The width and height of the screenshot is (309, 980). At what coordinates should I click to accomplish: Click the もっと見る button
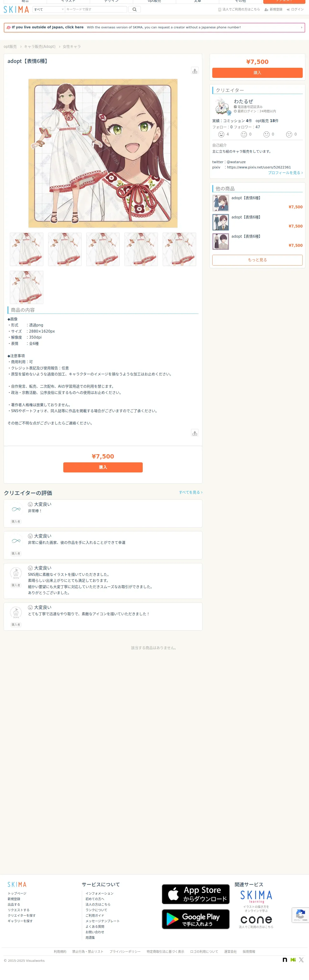pos(257,260)
